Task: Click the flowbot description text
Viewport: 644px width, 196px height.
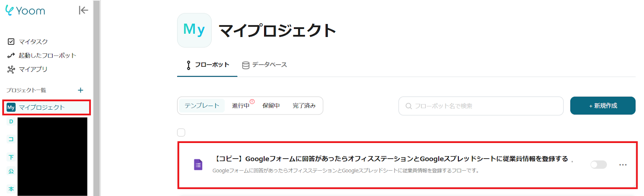Action: point(346,171)
